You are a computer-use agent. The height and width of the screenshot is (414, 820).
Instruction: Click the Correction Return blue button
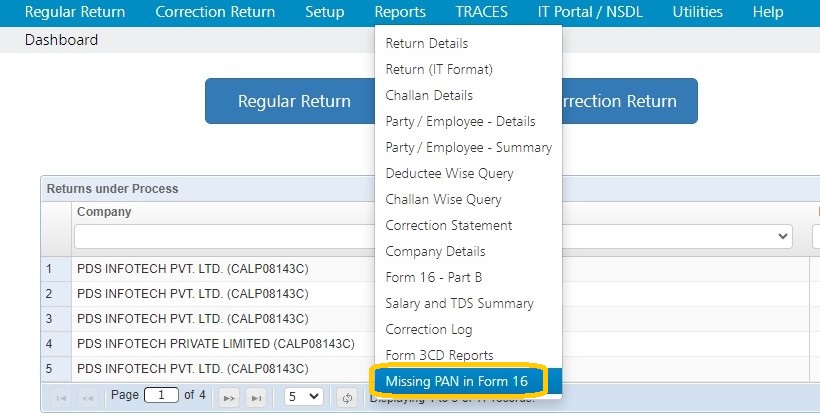click(630, 101)
